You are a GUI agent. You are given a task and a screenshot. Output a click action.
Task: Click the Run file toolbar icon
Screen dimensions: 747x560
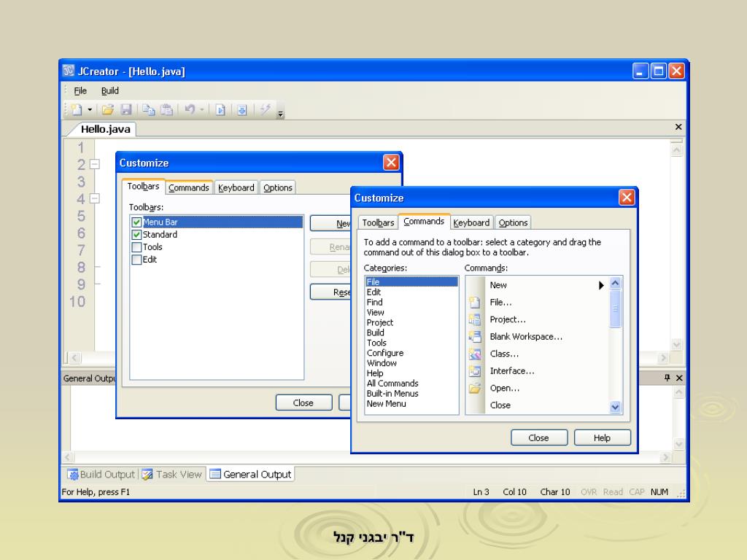pos(220,111)
